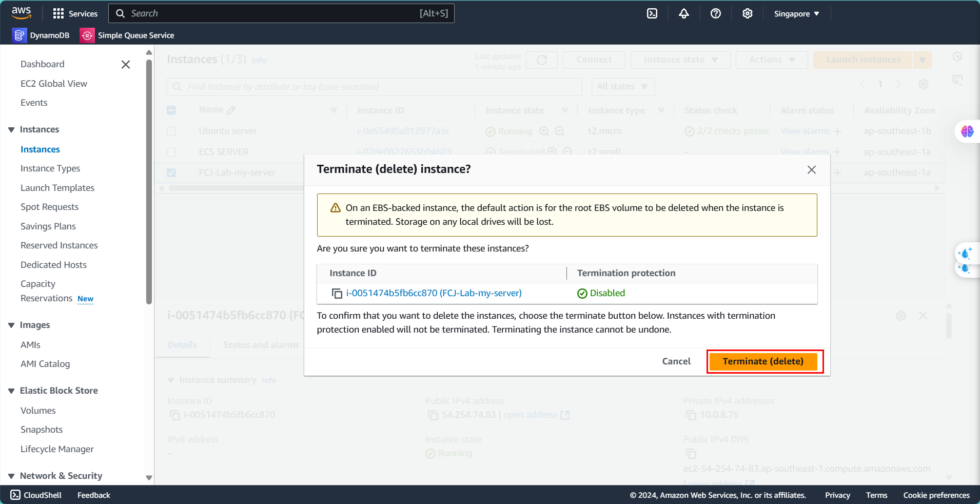
Task: Click the Feedback link in footer
Action: click(94, 495)
